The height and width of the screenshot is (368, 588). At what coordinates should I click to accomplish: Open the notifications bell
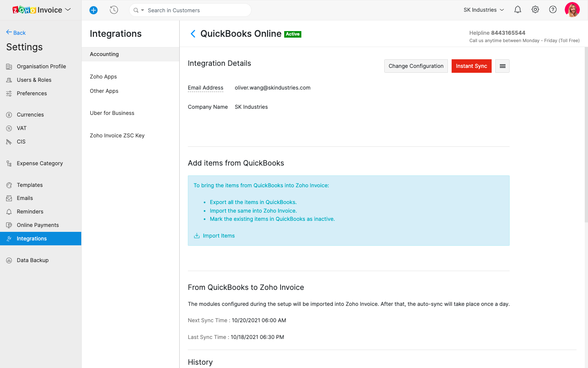click(517, 10)
